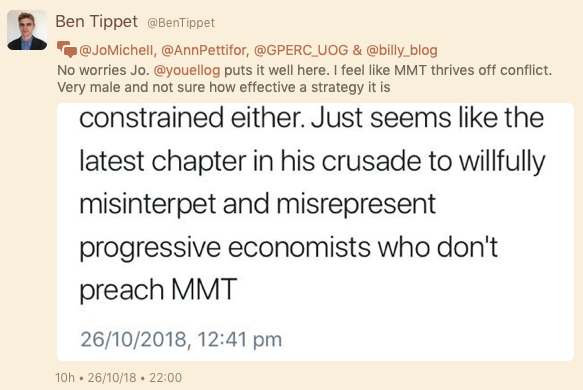This screenshot has width=583, height=390.
Task: Open the @BenTippet handle
Action: (181, 23)
